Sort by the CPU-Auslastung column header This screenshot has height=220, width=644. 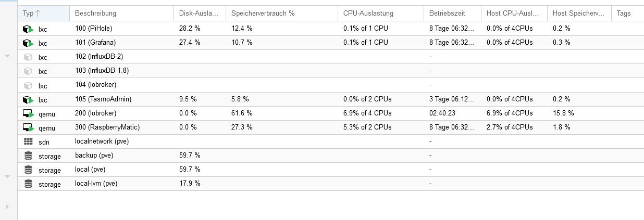tap(368, 13)
